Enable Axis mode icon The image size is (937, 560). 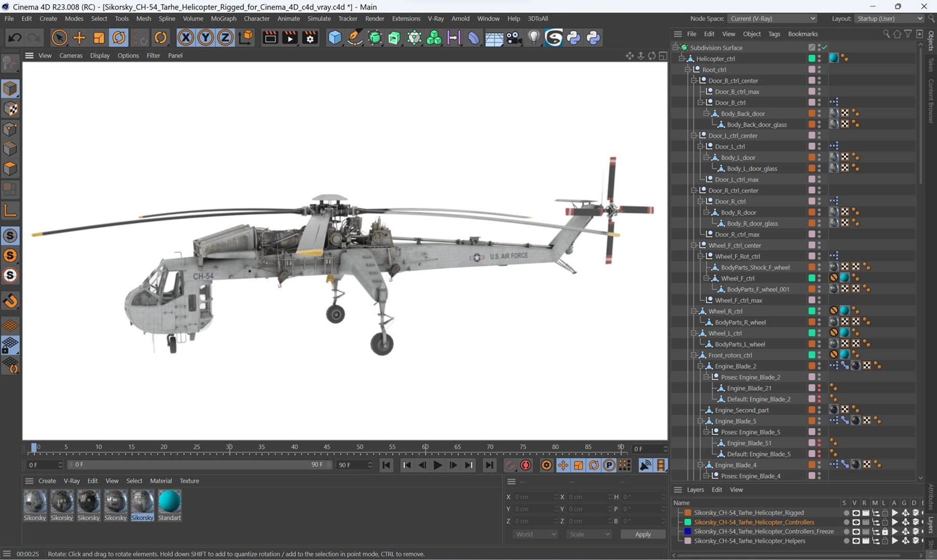[x=10, y=211]
